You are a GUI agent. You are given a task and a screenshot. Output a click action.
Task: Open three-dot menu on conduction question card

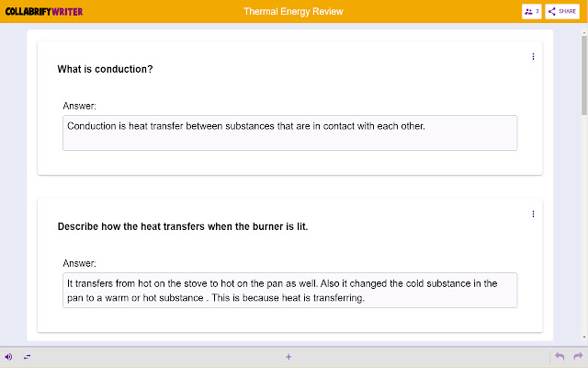(533, 57)
